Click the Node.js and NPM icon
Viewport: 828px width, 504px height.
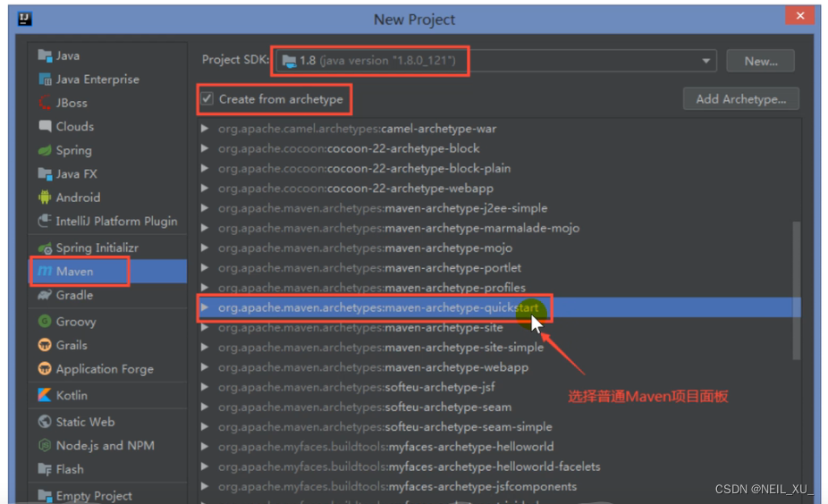(x=45, y=445)
